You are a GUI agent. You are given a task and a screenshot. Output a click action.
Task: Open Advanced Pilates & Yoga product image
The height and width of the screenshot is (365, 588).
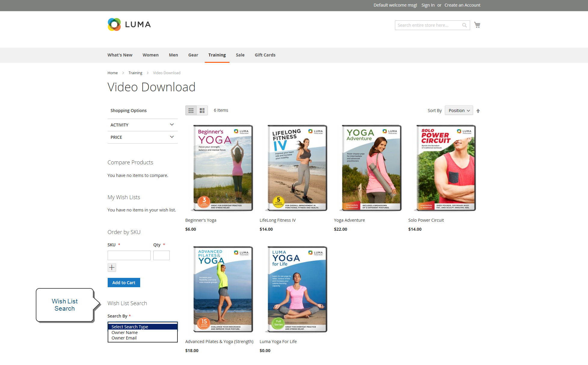(223, 290)
